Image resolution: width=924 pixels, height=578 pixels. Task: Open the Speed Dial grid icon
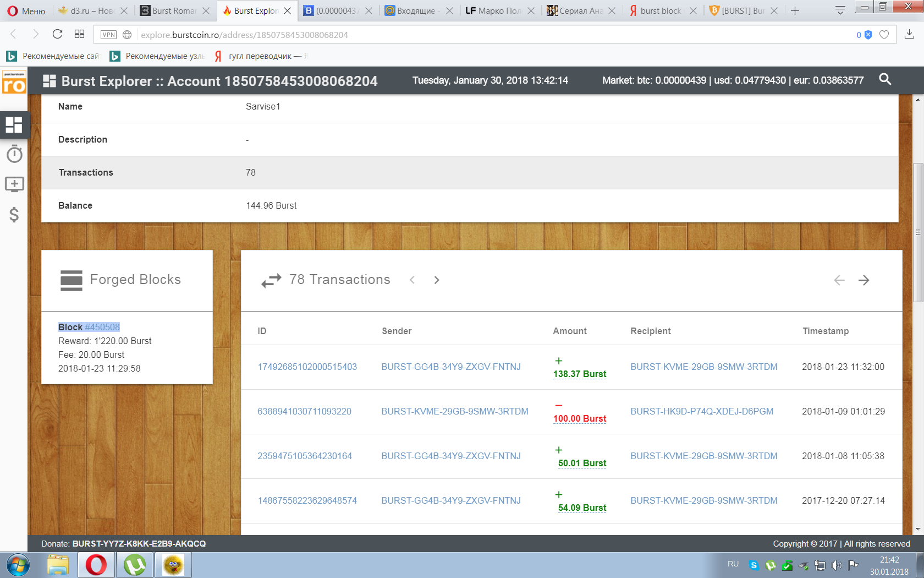(79, 34)
